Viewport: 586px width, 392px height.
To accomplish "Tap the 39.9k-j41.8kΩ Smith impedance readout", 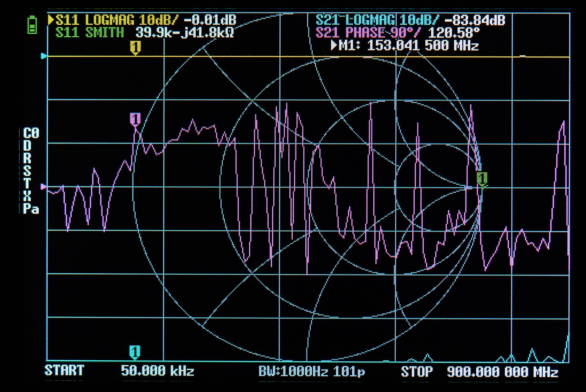I will point(185,33).
